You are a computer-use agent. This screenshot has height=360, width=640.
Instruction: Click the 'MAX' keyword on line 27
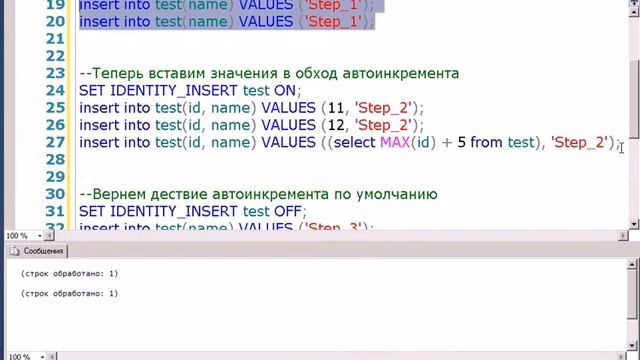[x=395, y=142]
